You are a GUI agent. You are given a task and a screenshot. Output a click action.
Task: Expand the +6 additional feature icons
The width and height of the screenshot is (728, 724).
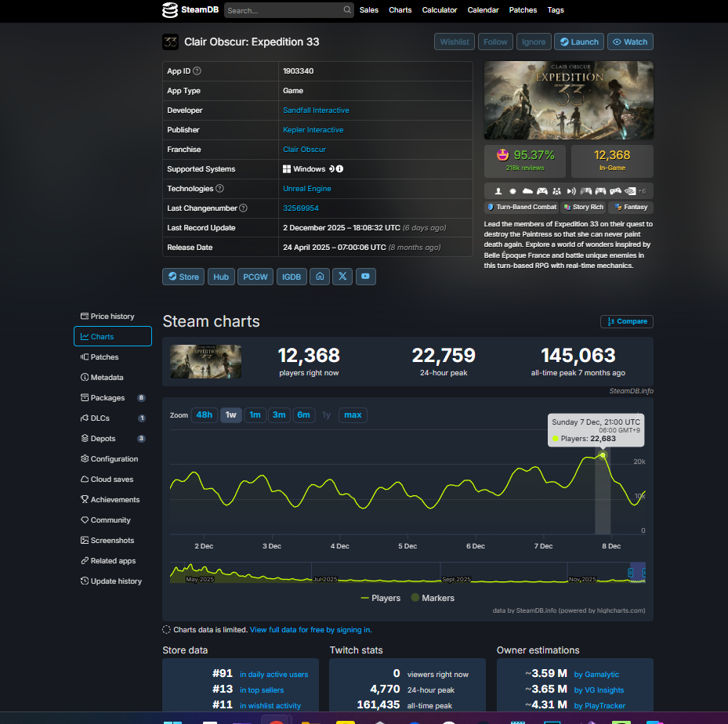pyautogui.click(x=642, y=191)
